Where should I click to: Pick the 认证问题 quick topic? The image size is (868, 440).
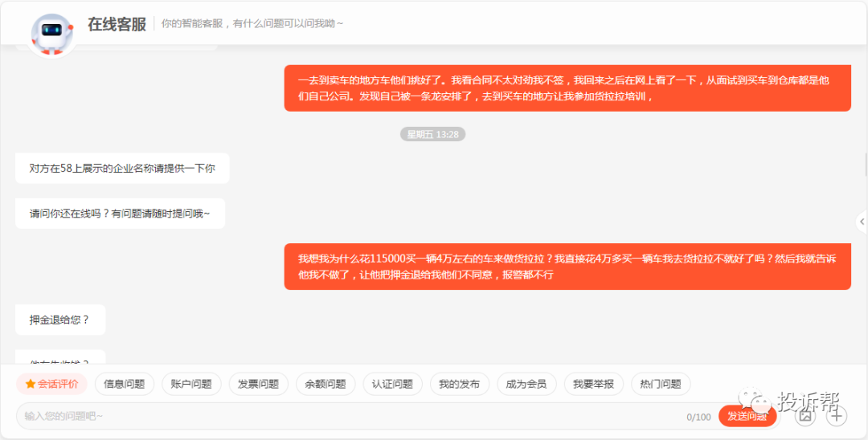point(392,384)
